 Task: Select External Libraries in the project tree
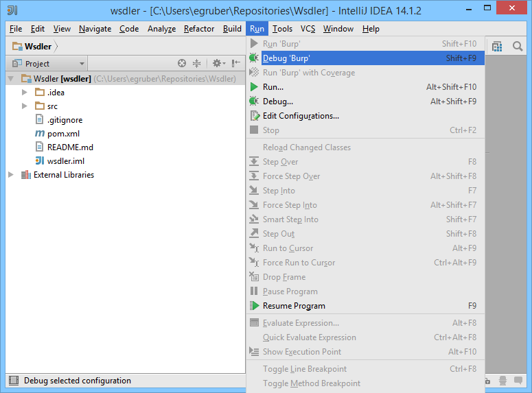[x=64, y=175]
